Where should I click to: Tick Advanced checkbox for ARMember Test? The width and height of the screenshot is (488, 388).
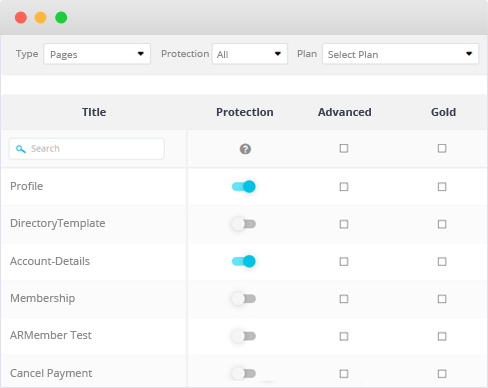(344, 336)
